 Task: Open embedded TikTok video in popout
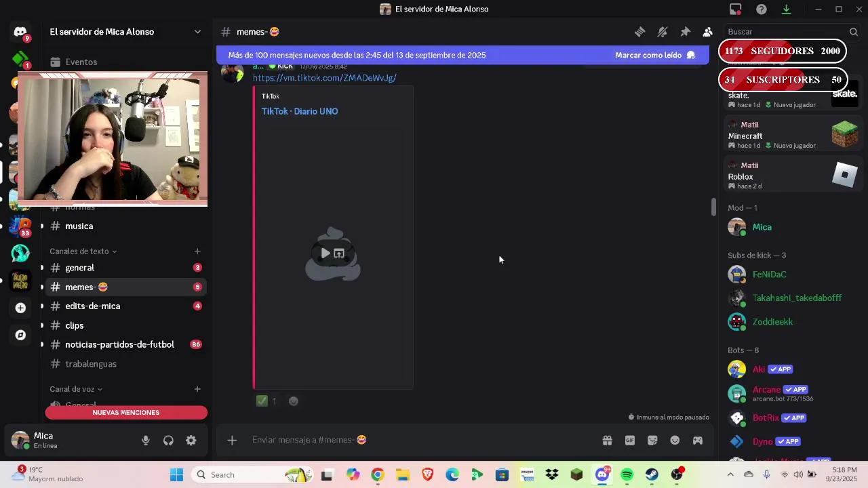click(339, 253)
